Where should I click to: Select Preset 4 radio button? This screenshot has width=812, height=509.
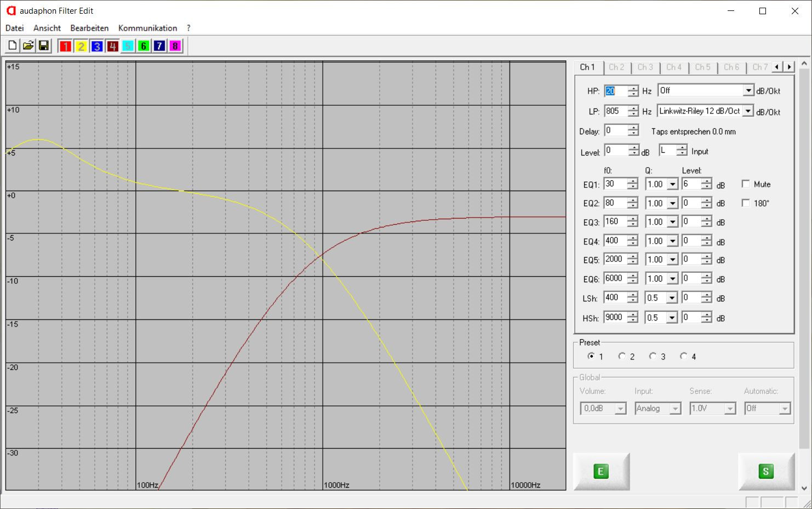683,356
